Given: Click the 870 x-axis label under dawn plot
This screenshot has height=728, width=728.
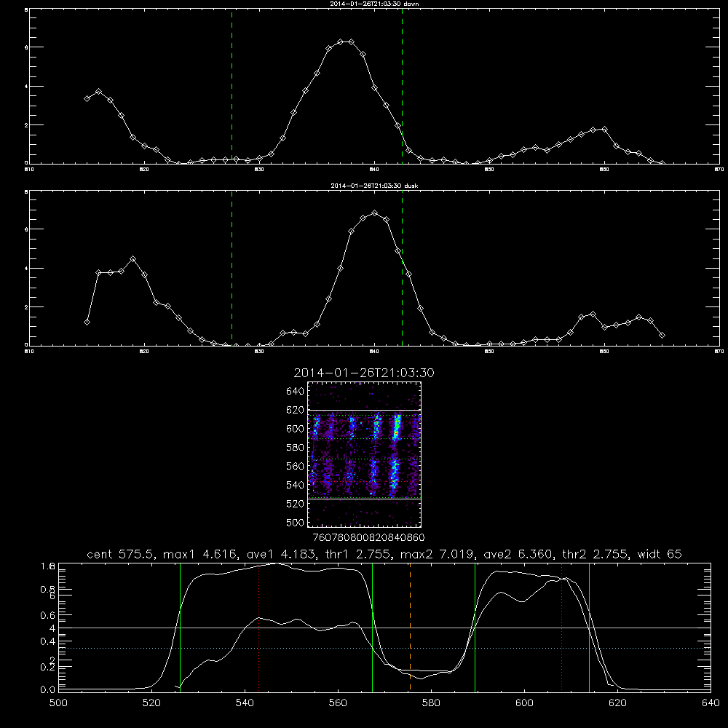Looking at the screenshot, I should (x=719, y=170).
